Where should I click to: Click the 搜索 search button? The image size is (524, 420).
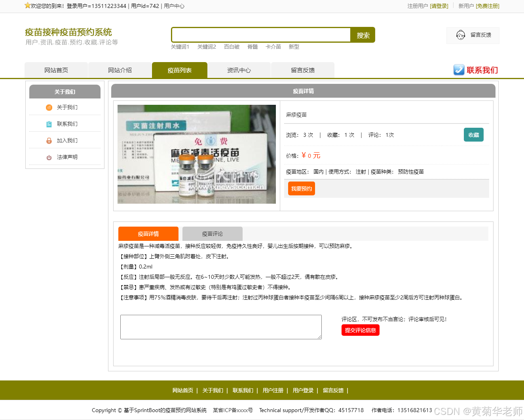[362, 35]
